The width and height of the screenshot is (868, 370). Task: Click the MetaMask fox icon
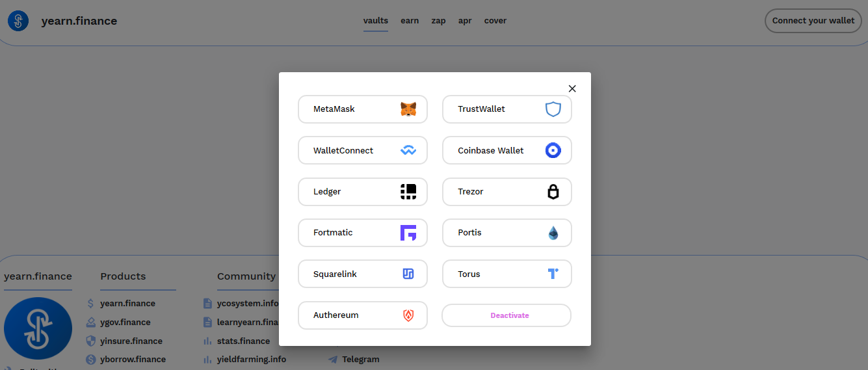408,109
